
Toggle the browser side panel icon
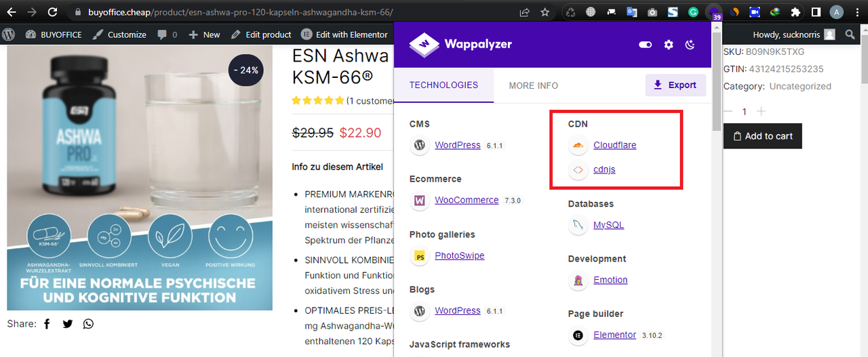(x=816, y=12)
